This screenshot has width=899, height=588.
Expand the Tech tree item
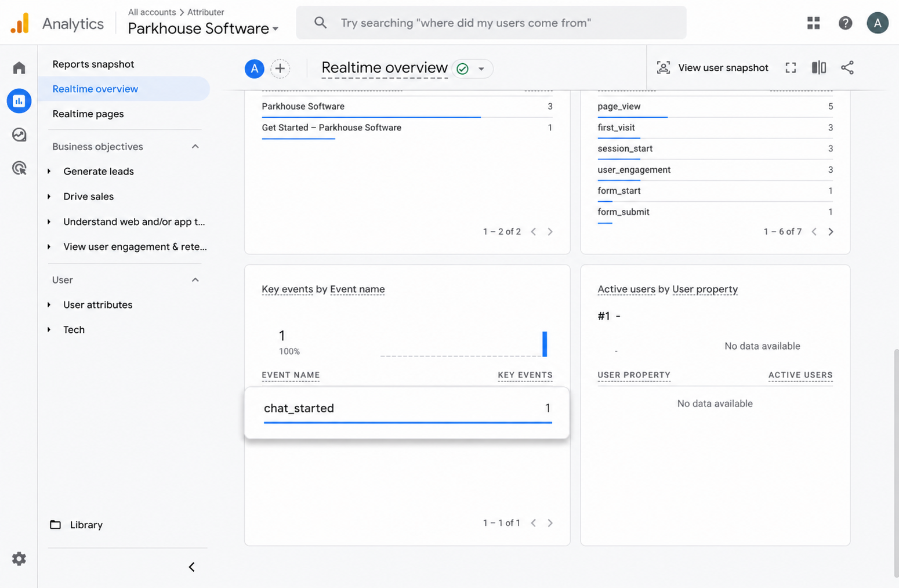coord(49,330)
